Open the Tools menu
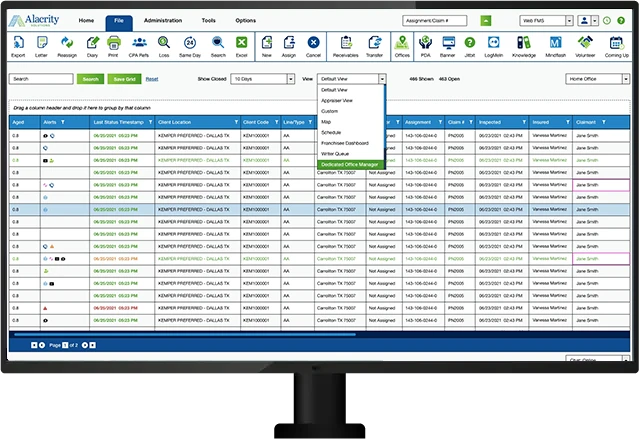The width and height of the screenshot is (639, 439). point(209,20)
